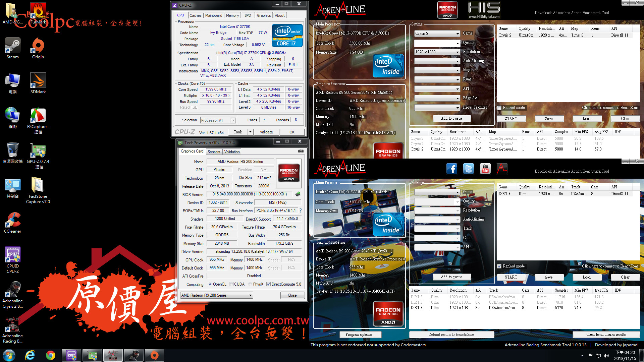Viewport: 644px width, 362px height.
Task: Open the Origin desktop shortcut
Action: [38, 48]
